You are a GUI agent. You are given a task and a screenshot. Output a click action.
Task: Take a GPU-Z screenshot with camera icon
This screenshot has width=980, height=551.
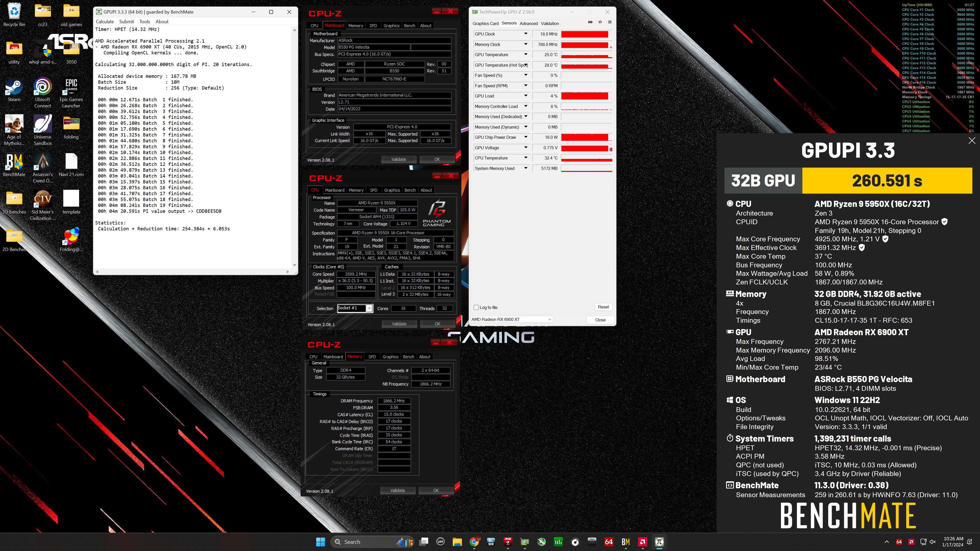pos(590,22)
